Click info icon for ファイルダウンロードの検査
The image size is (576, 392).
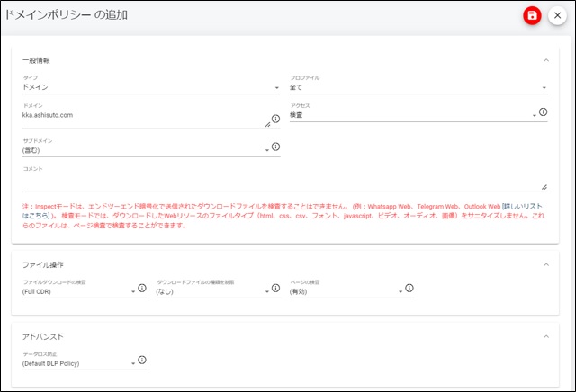coord(141,288)
